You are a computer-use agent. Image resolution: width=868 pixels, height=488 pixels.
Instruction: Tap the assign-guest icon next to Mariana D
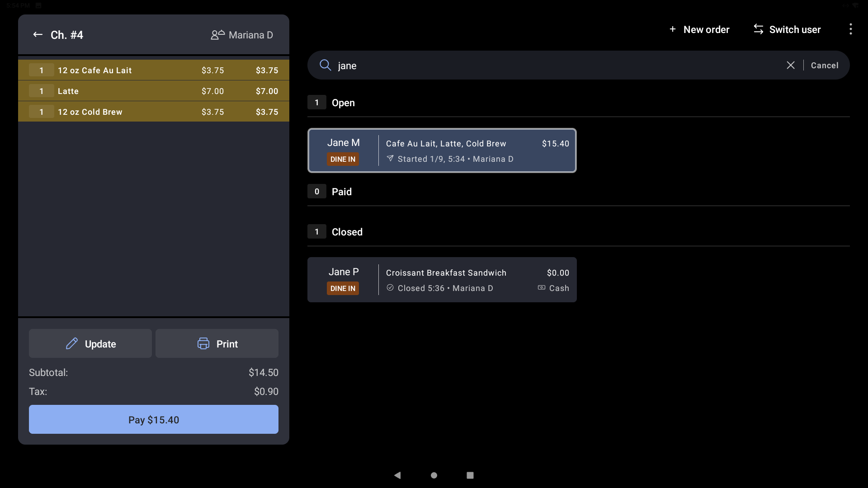pos(217,34)
